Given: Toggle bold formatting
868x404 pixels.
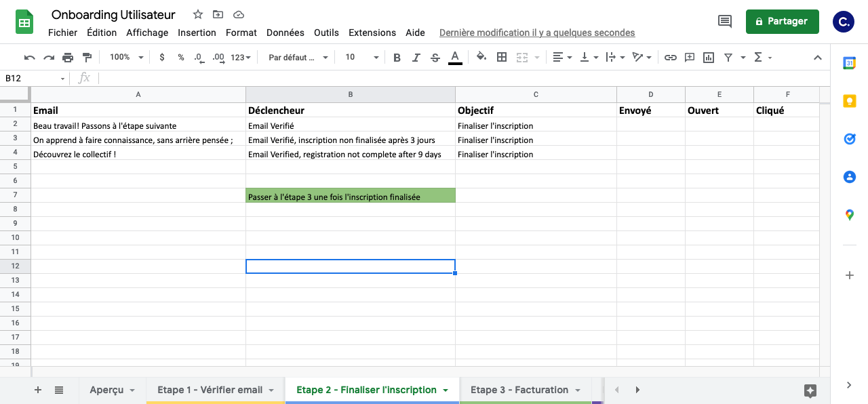Looking at the screenshot, I should point(397,57).
